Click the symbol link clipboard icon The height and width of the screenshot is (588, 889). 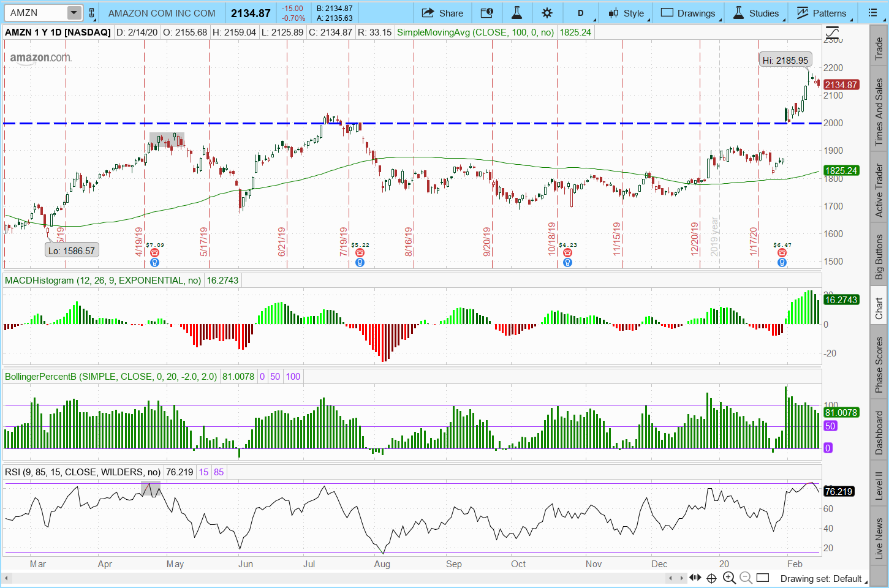92,13
